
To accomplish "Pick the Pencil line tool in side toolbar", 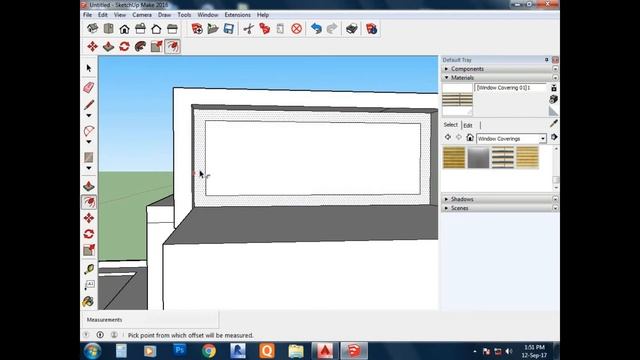I will (89, 104).
